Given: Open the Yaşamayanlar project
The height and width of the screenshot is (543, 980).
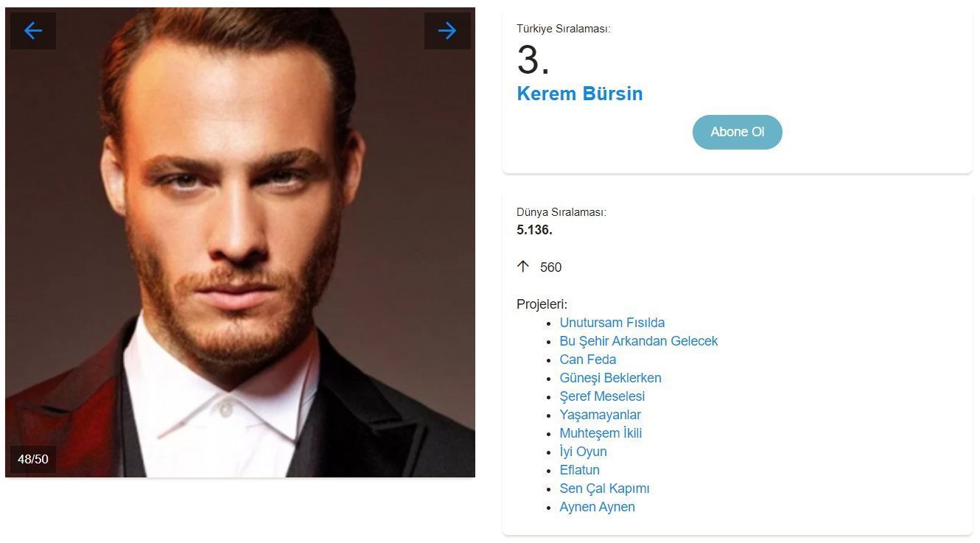Looking at the screenshot, I should 600,415.
